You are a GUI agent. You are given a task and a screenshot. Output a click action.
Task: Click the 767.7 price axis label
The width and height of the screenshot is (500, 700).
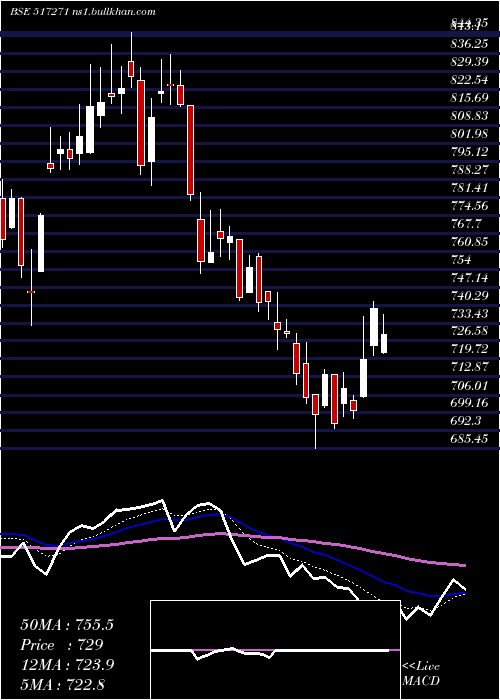click(x=467, y=224)
